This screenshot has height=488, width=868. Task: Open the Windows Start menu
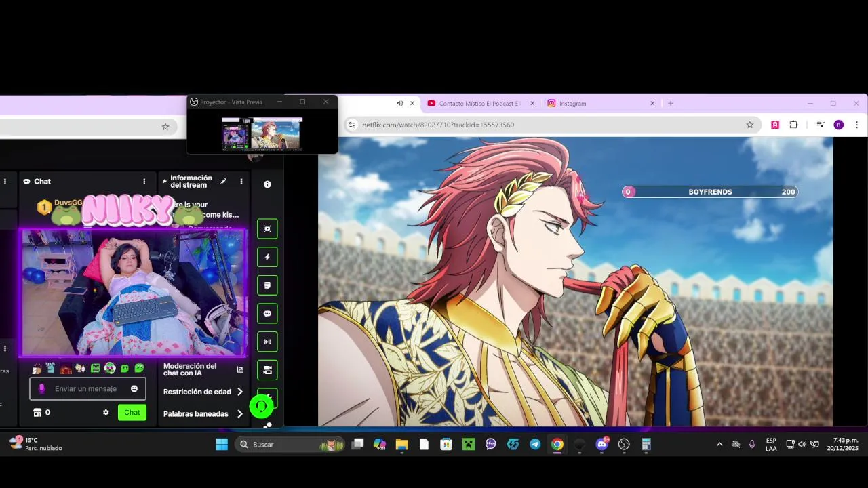[x=222, y=445]
